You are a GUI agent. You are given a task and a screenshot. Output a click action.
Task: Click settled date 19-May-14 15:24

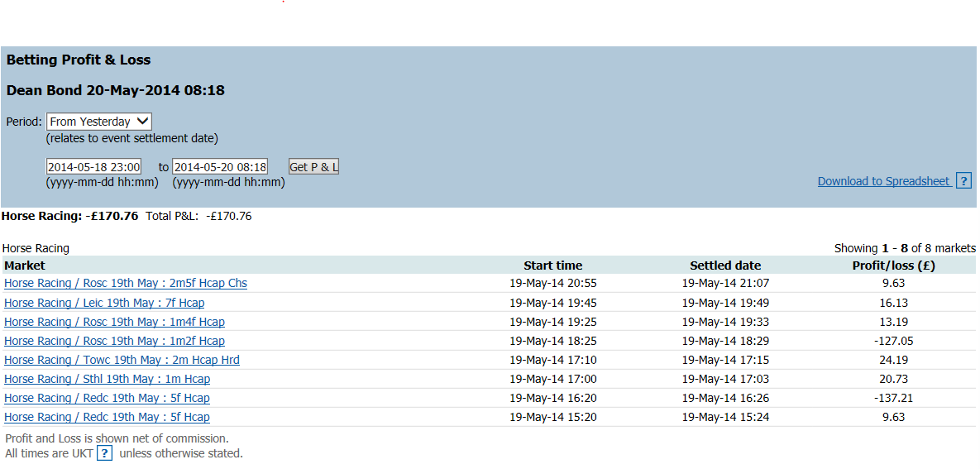tap(725, 417)
